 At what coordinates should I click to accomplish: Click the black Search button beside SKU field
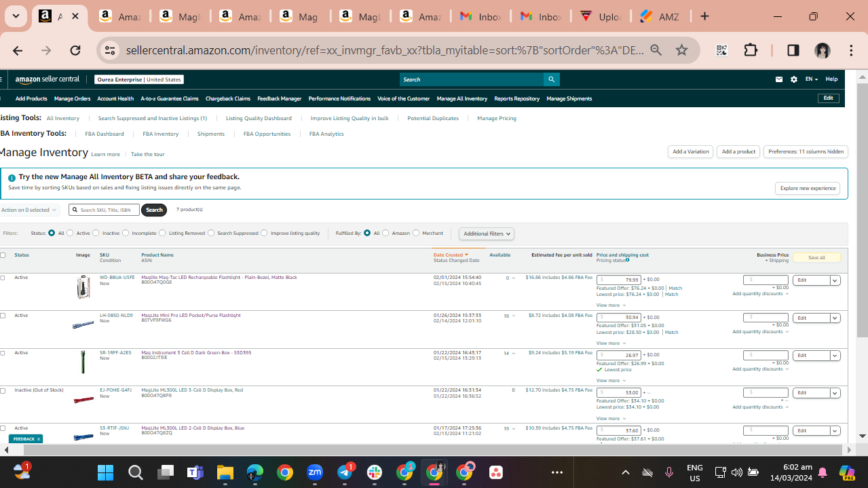click(x=154, y=210)
